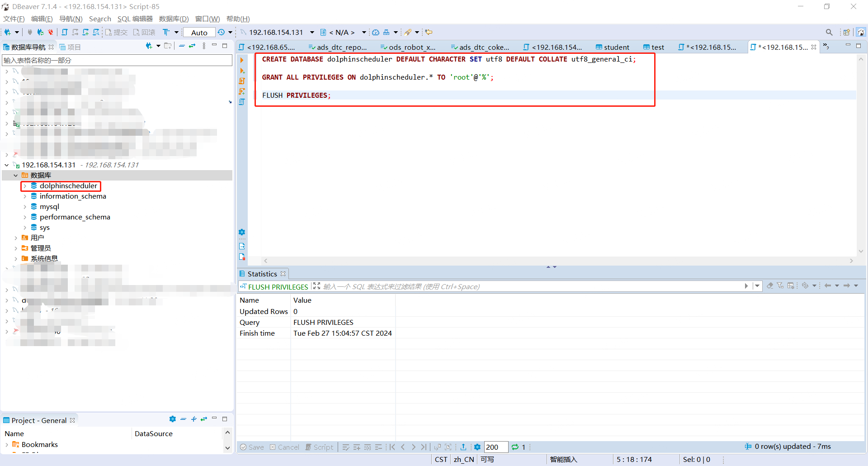868x466 pixels.
Task: Switch to the 项目 tab
Action: click(70, 47)
